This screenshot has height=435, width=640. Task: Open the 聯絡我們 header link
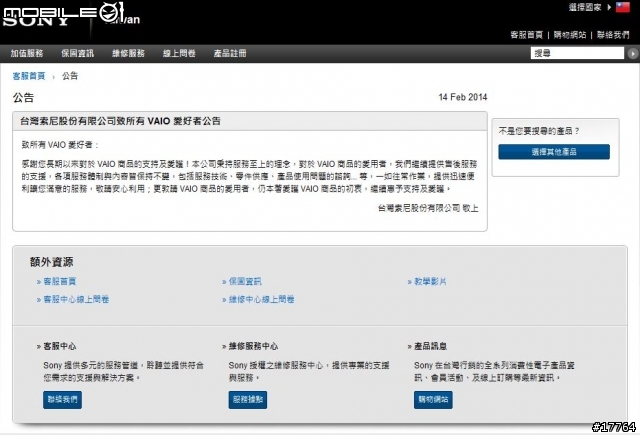[613, 35]
